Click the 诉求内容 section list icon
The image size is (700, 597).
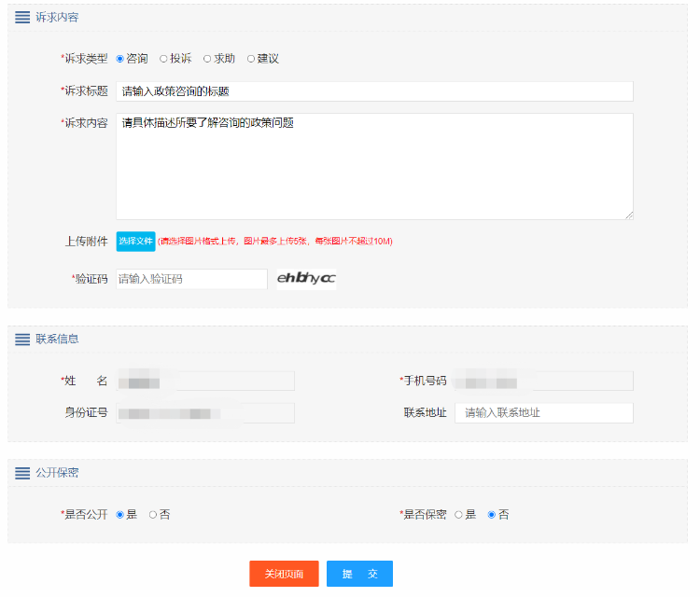22,18
